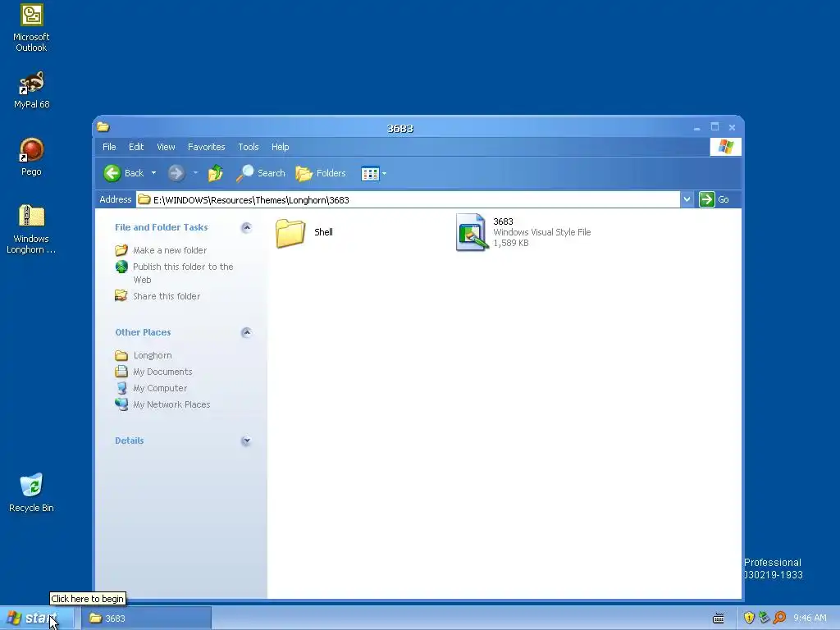
Task: Select the Shell folder
Action: 304,233
